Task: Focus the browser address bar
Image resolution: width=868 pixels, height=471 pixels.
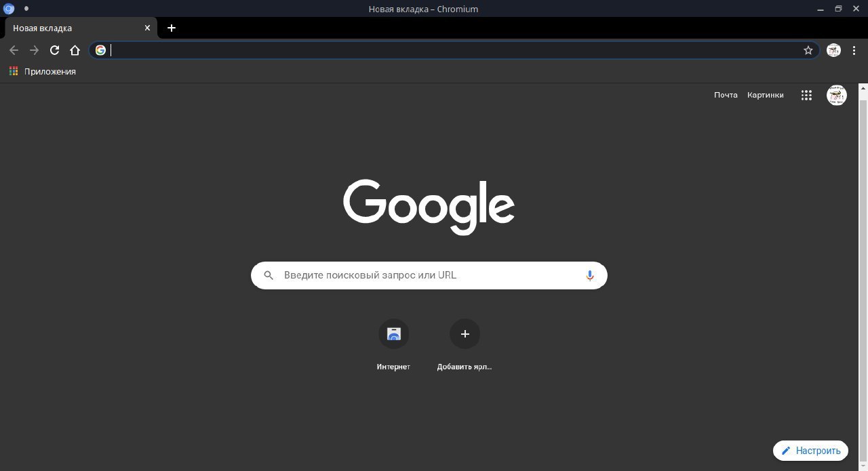Action: tap(454, 50)
